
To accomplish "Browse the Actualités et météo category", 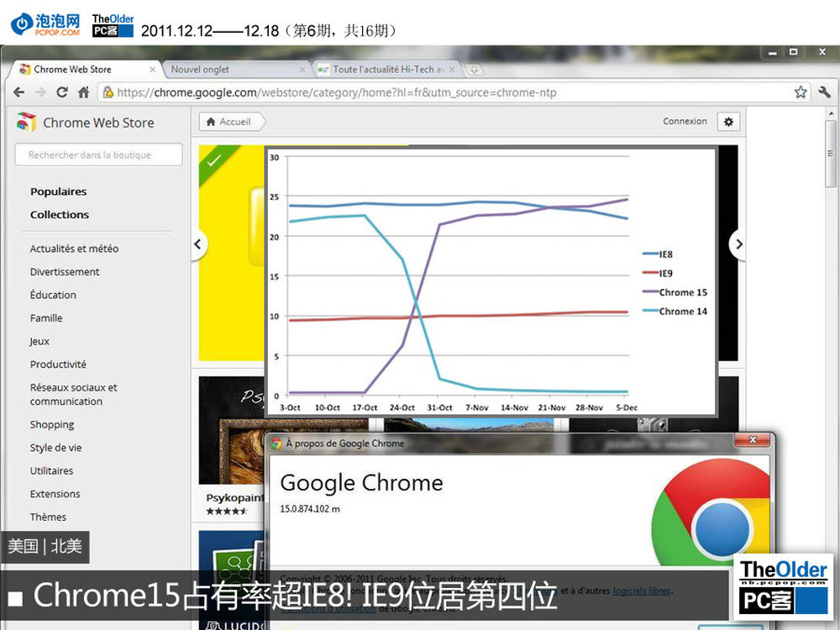I will tap(74, 249).
